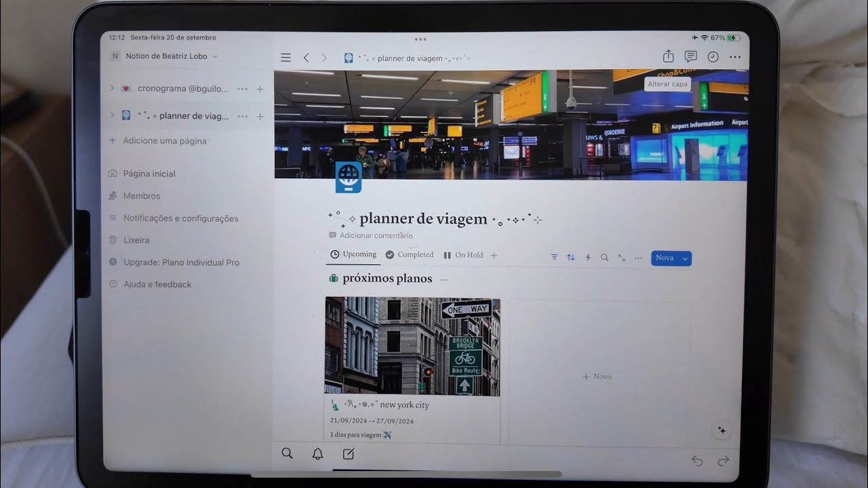Open the top-right three-dots page menu
The height and width of the screenshot is (488, 868).
coord(735,58)
